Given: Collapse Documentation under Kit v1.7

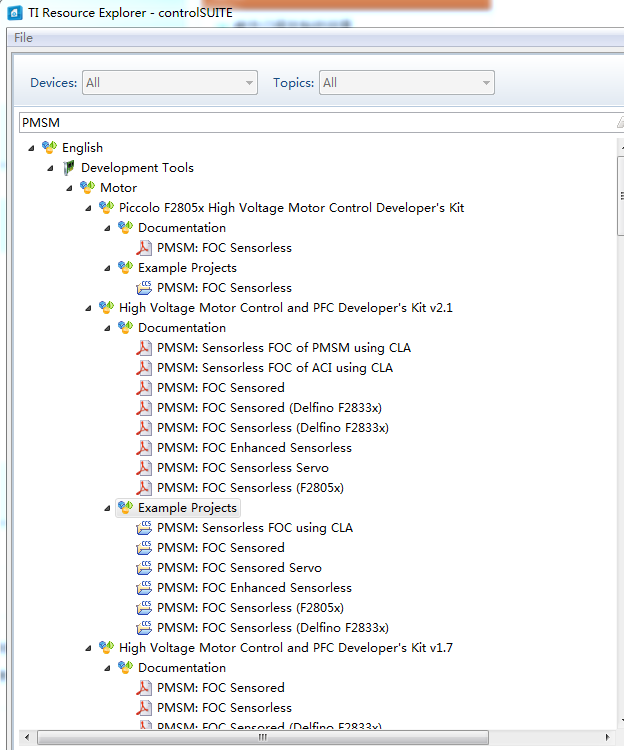Looking at the screenshot, I should point(108,668).
